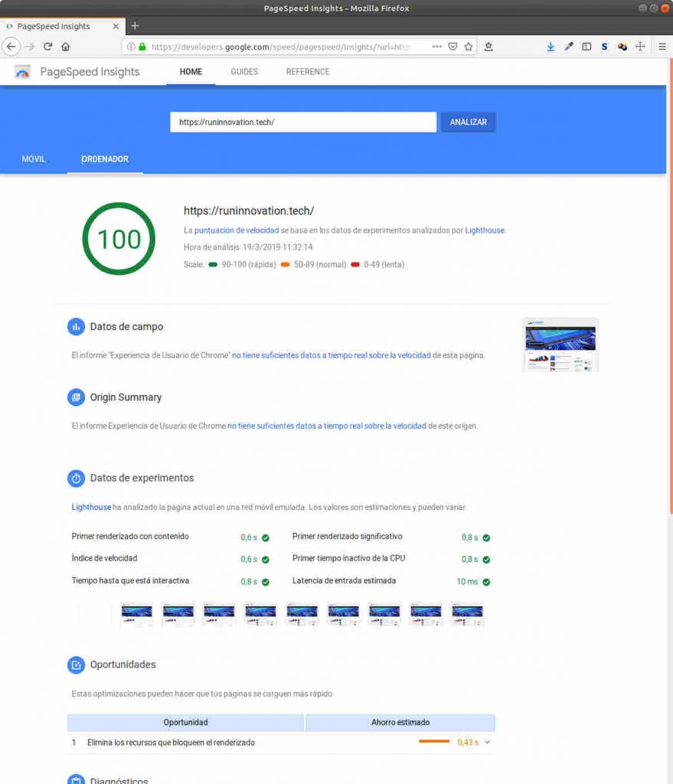Open the Datos de campo insufficient data link
Image resolution: width=673 pixels, height=784 pixels.
click(x=331, y=355)
